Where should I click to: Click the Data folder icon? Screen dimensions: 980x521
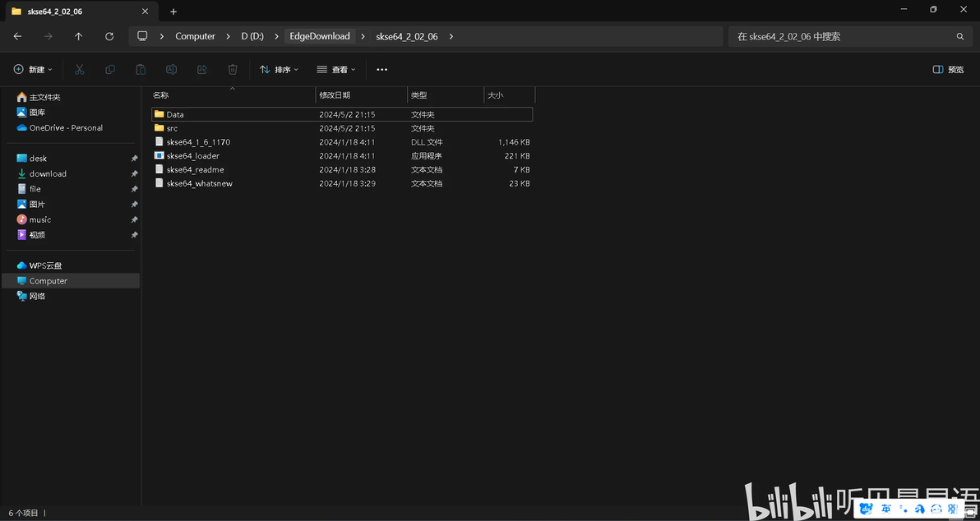point(159,114)
